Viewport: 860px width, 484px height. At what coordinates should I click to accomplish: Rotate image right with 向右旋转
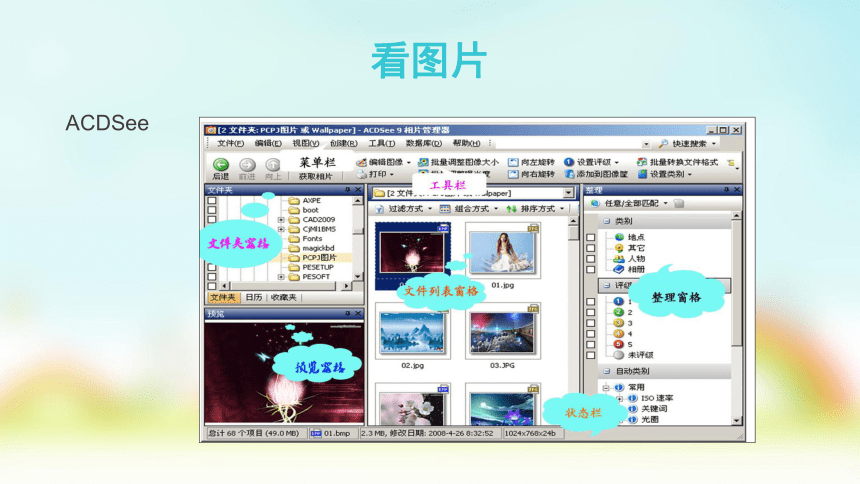tap(531, 174)
